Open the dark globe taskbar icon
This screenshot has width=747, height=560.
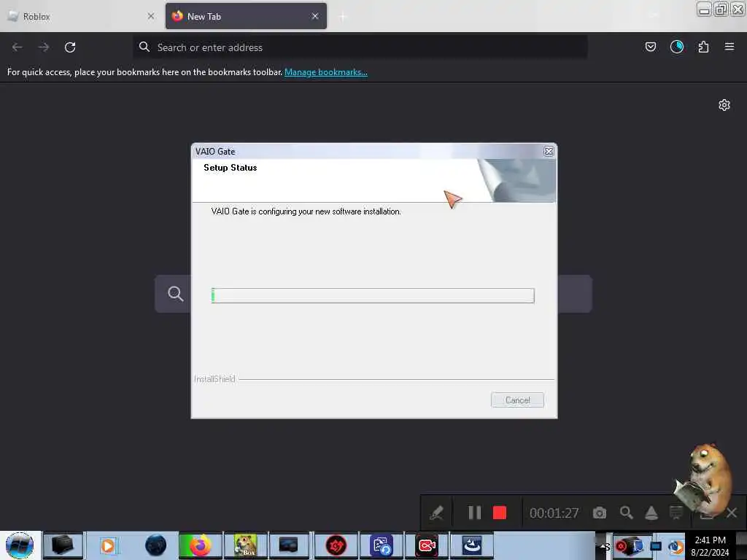pyautogui.click(x=155, y=545)
